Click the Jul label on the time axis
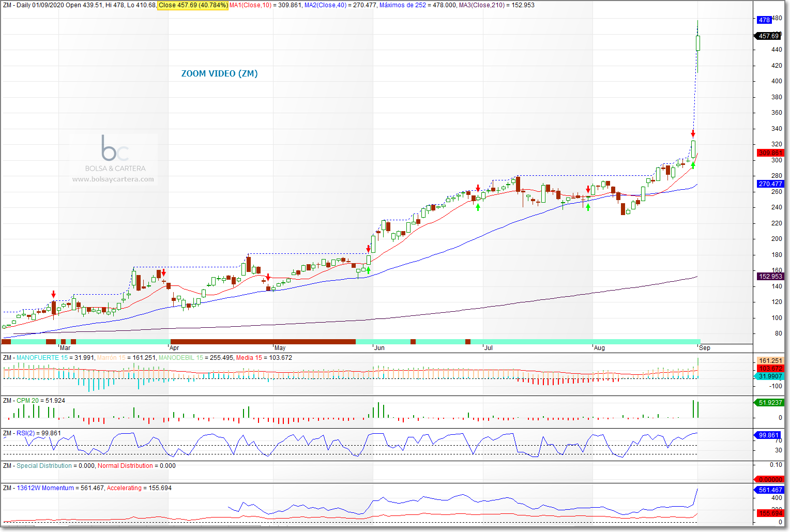This screenshot has width=790, height=532. [488, 348]
